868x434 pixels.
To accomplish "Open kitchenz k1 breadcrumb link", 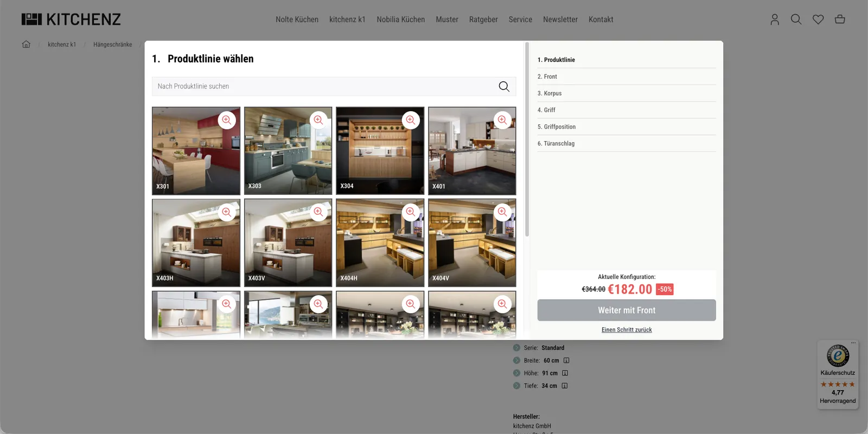I will 62,44.
